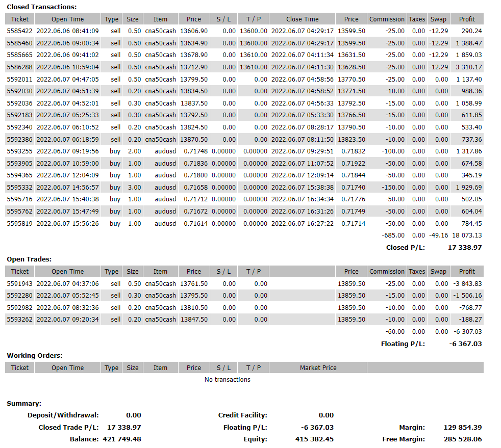The width and height of the screenshot is (501, 448).
Task: Click open price 13606.90
Action: pos(194,31)
